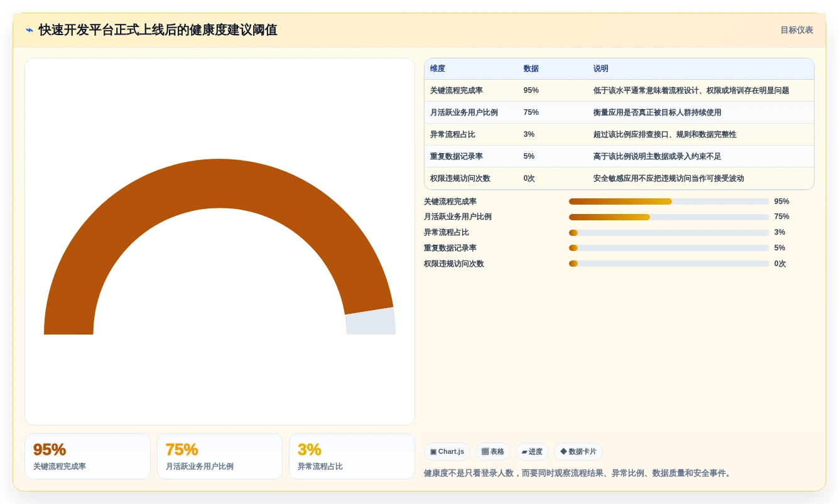Viewport: 839px width, 504px height.
Task: Click table cell 关键流程完成率
Action: [x=457, y=90]
